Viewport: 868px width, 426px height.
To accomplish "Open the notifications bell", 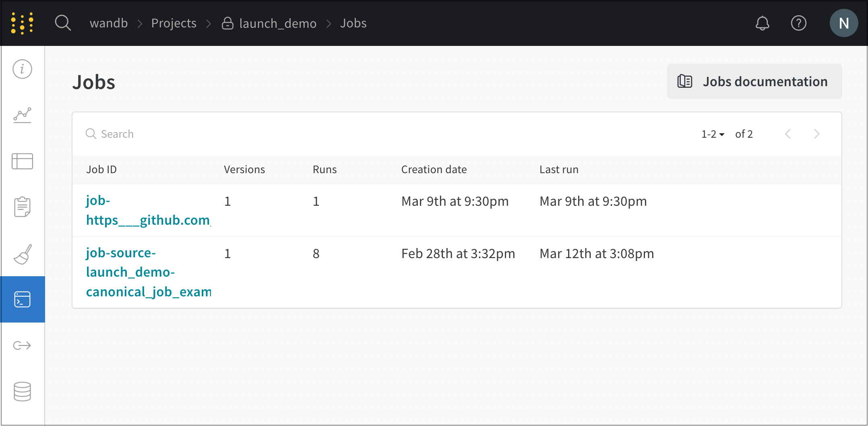I will coord(762,23).
